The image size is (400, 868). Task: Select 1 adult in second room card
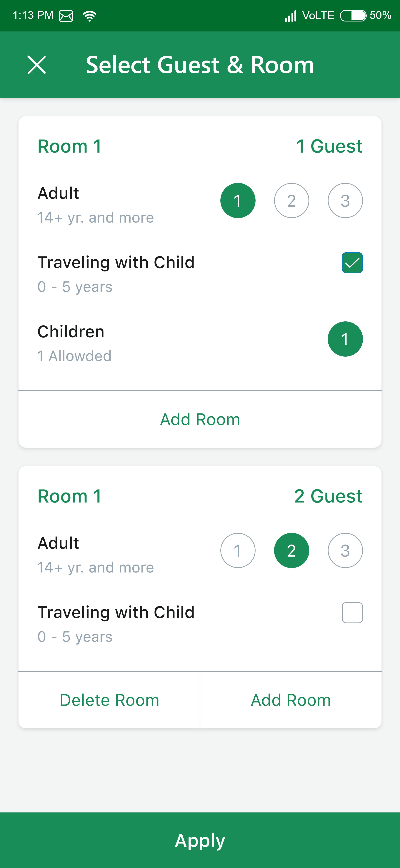(238, 550)
